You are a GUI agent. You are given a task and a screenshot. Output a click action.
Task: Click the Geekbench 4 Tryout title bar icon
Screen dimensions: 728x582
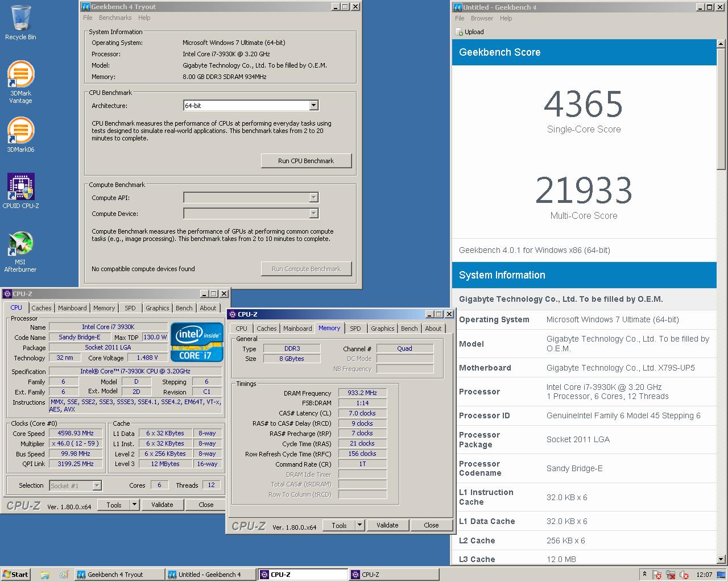tap(86, 7)
